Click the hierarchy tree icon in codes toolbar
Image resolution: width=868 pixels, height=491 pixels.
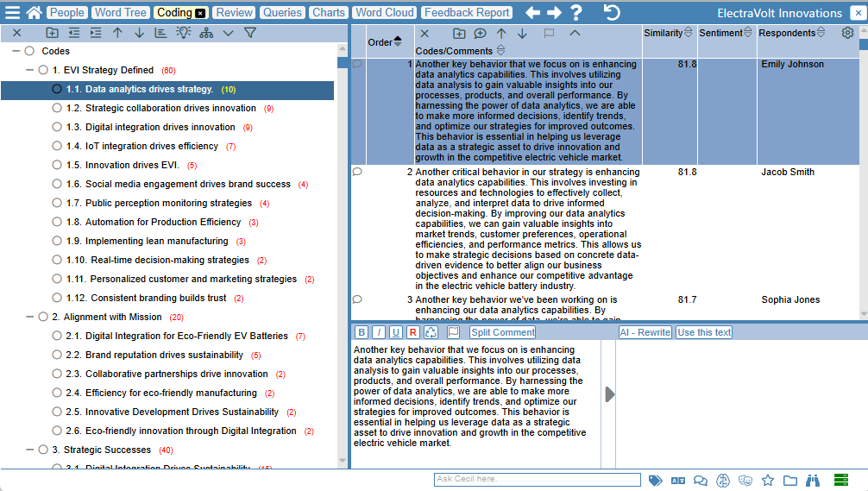[205, 33]
